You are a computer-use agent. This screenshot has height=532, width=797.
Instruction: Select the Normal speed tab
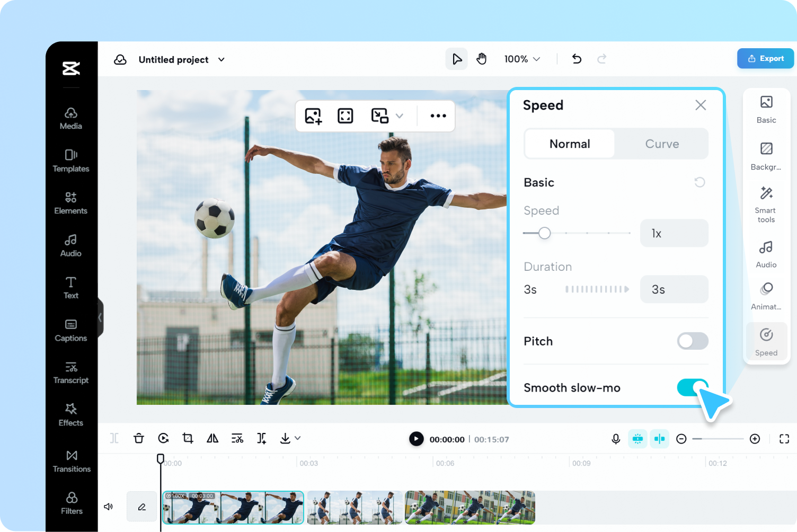[569, 144]
